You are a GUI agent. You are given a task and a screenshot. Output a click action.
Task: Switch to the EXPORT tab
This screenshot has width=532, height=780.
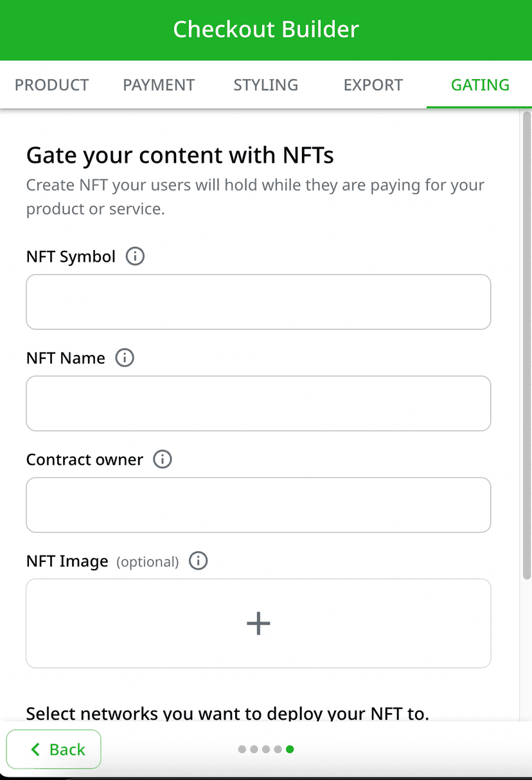tap(373, 84)
